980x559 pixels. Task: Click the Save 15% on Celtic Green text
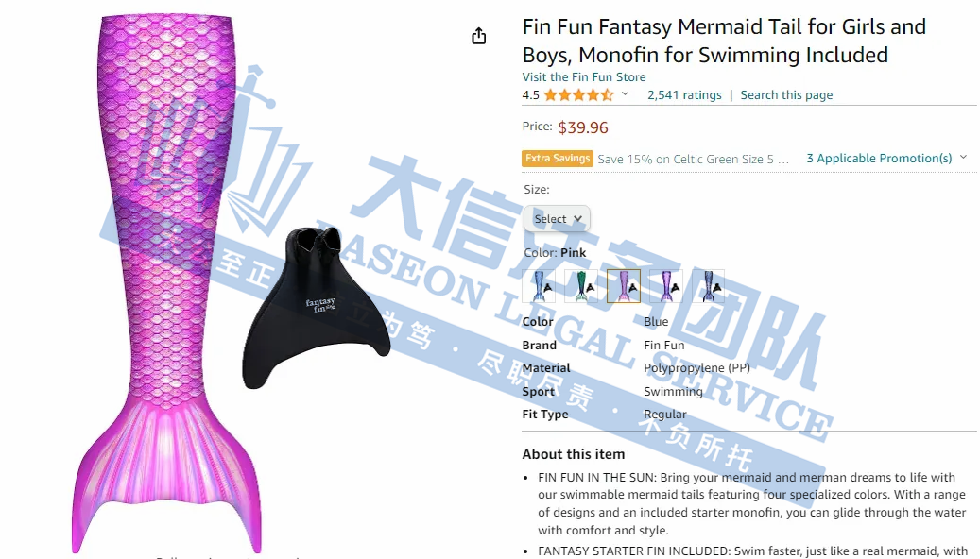tap(693, 159)
